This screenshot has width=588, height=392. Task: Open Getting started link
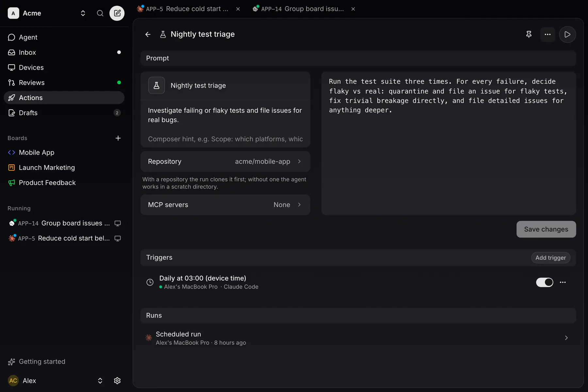tap(37, 362)
